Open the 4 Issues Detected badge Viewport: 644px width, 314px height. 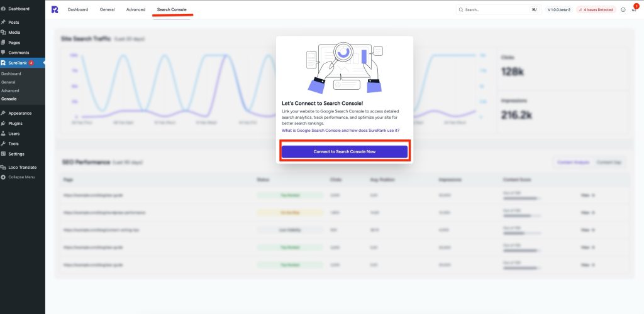[x=596, y=9]
